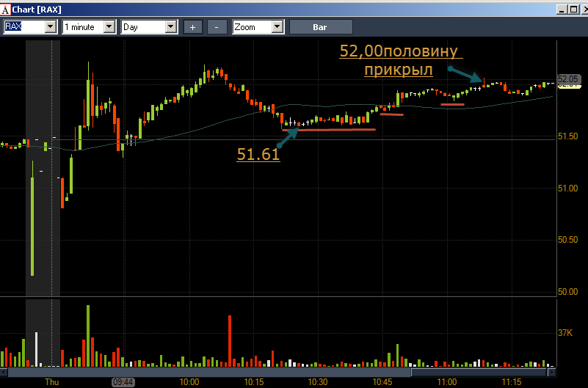
Task: Click the 50.00 price axis label
Action: pyautogui.click(x=567, y=292)
